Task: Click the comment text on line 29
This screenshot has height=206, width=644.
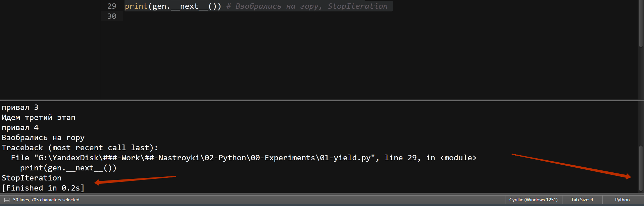Action: point(307,6)
